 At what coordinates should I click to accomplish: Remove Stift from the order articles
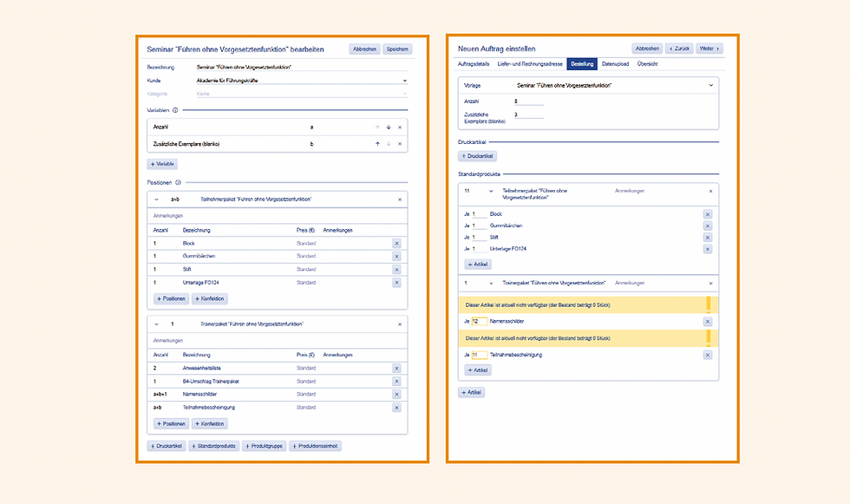click(x=708, y=237)
